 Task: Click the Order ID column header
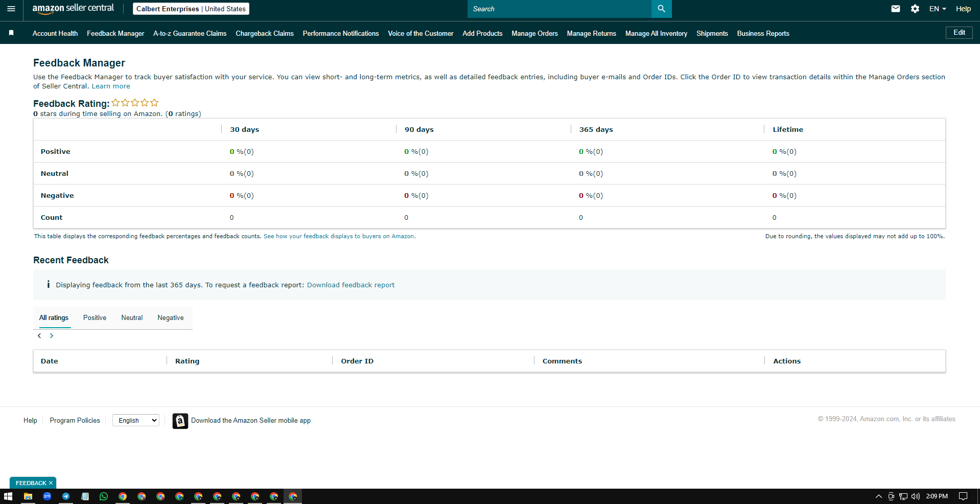tap(357, 361)
